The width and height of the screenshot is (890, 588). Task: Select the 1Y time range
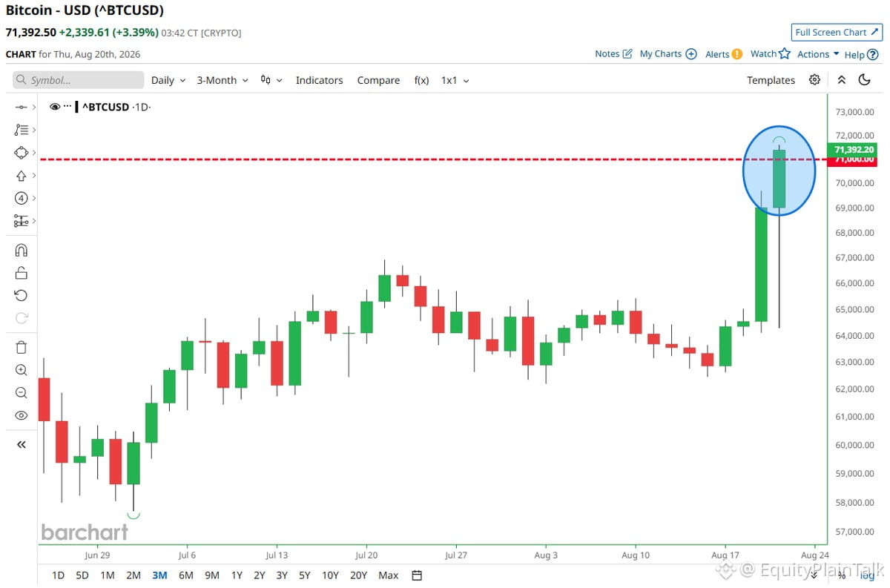click(x=237, y=575)
